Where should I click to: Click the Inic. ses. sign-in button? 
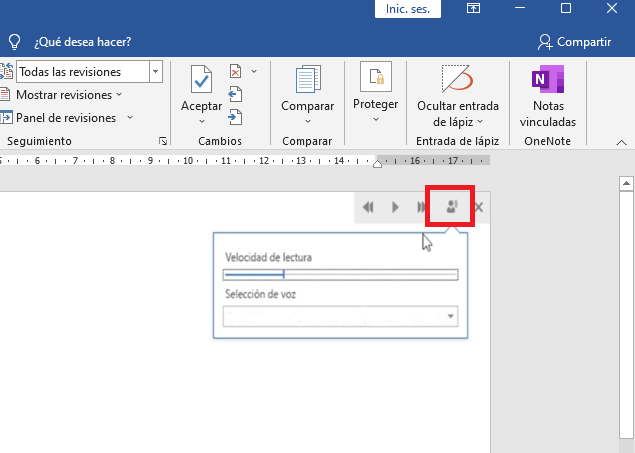408,8
